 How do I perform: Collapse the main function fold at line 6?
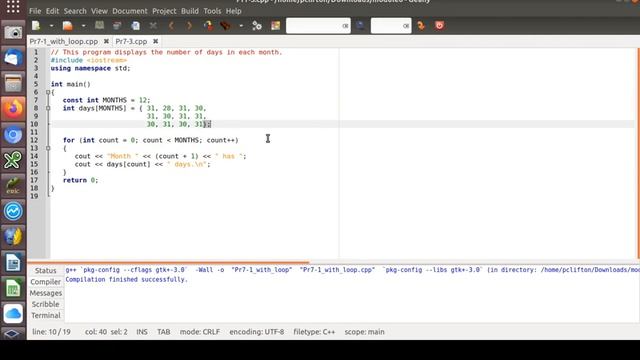48,92
